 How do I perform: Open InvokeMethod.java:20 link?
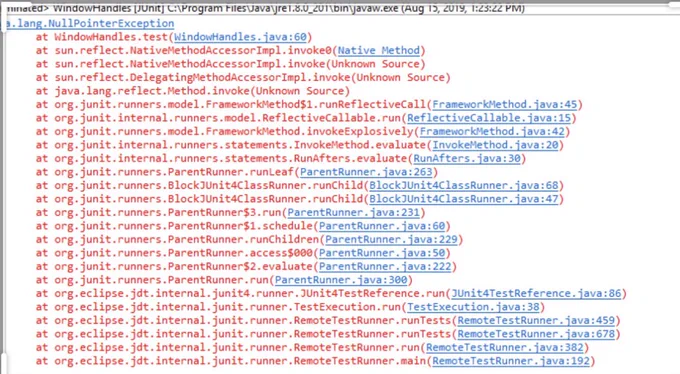pyautogui.click(x=495, y=145)
